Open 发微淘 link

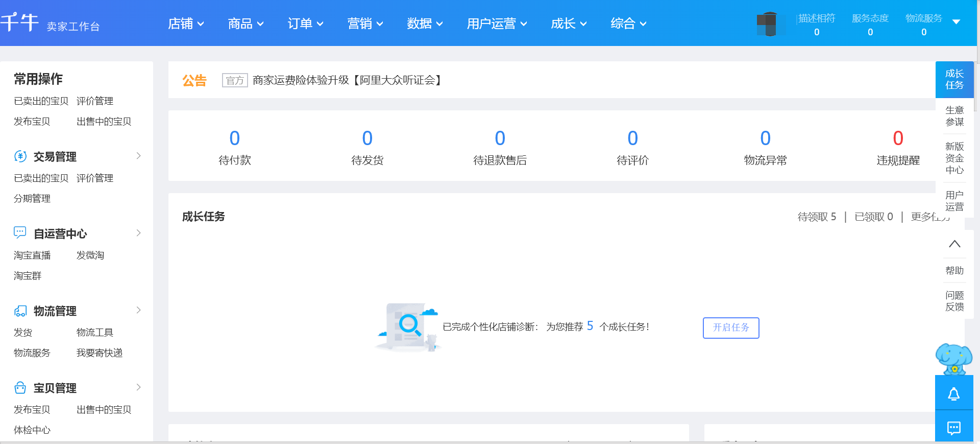90,255
